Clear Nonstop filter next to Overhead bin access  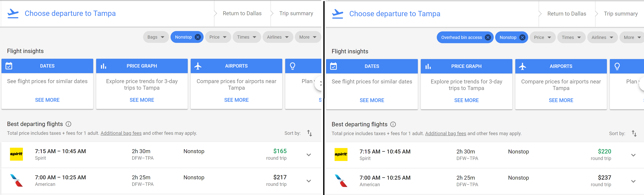[x=522, y=37]
